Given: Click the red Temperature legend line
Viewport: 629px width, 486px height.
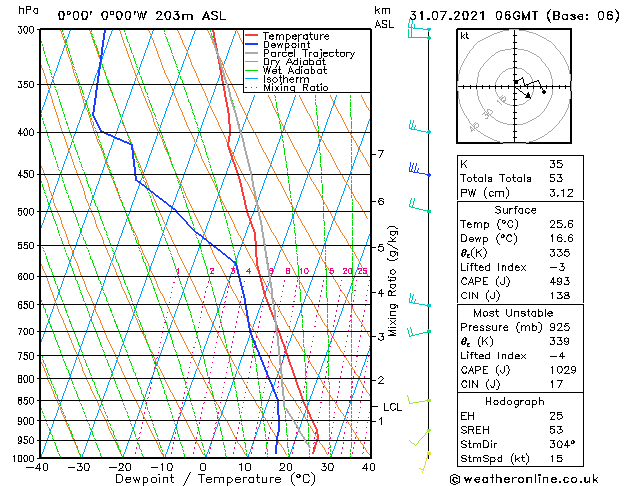Looking at the screenshot, I should [252, 36].
